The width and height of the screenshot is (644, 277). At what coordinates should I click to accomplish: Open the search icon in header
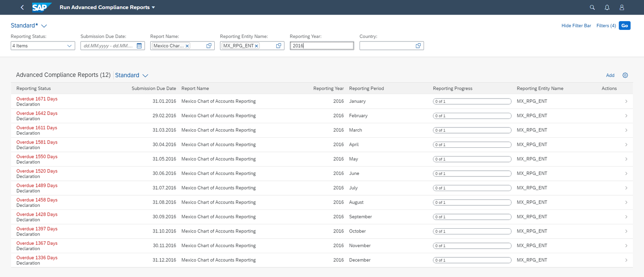[592, 7]
